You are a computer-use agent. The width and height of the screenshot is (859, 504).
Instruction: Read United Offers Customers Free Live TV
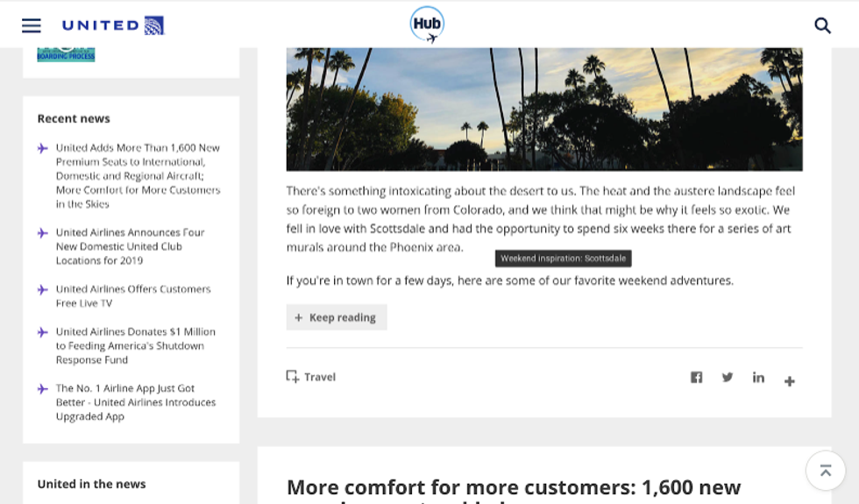[x=133, y=295]
